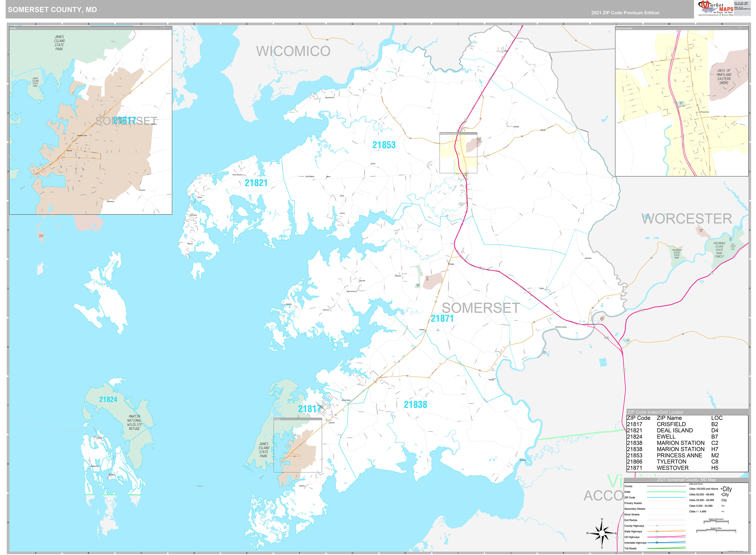The height and width of the screenshot is (555, 756).
Task: Click '2021 ZIP Code Premium Edition' header text
Action: tap(625, 13)
